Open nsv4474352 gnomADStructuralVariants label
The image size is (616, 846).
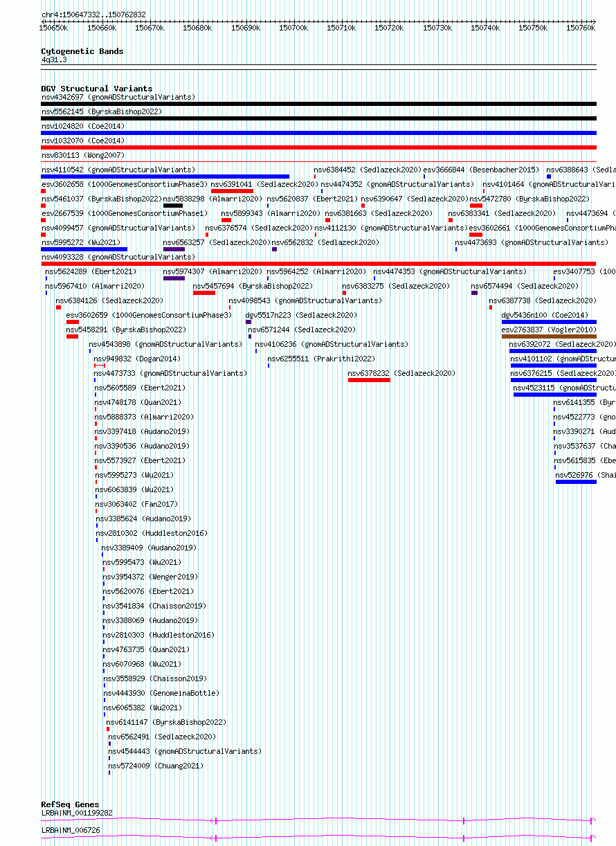click(397, 184)
